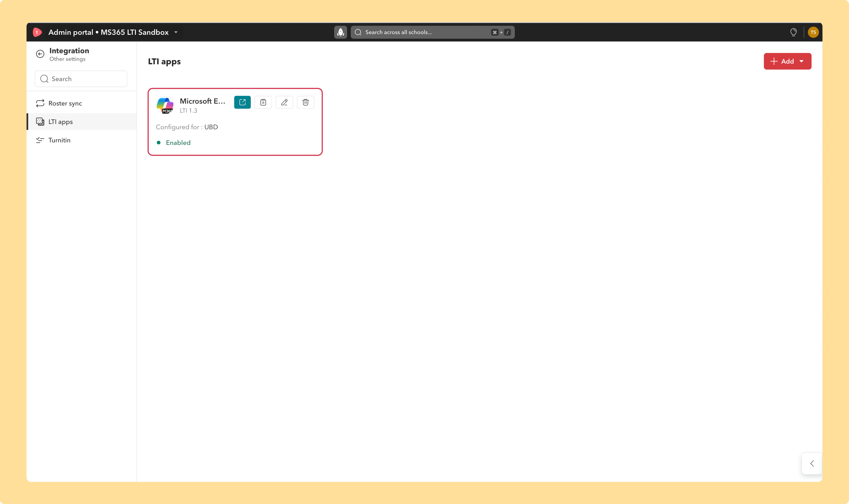Screen dimensions: 849x504
Task: Click the Microsoft app logo thumbnail
Action: coord(165,105)
